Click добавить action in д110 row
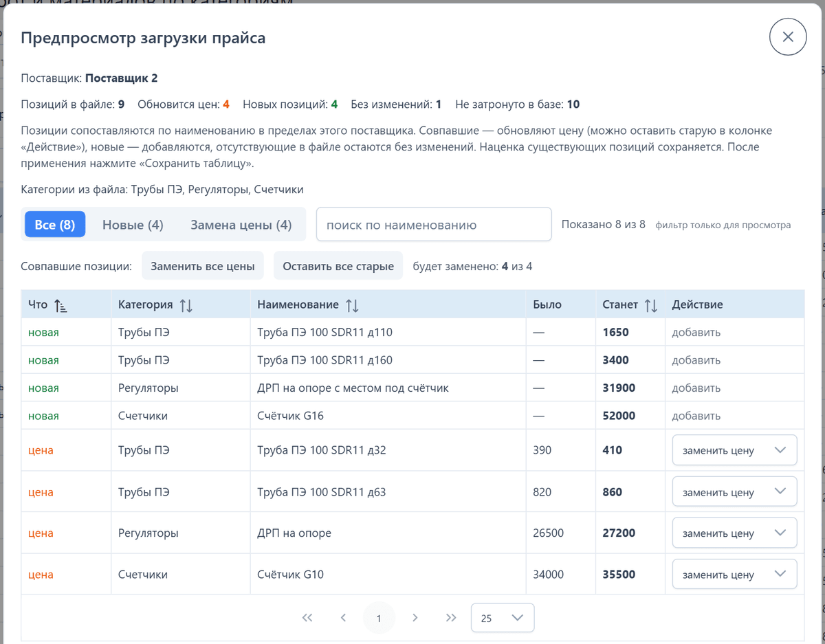This screenshot has height=644, width=825. (x=696, y=332)
